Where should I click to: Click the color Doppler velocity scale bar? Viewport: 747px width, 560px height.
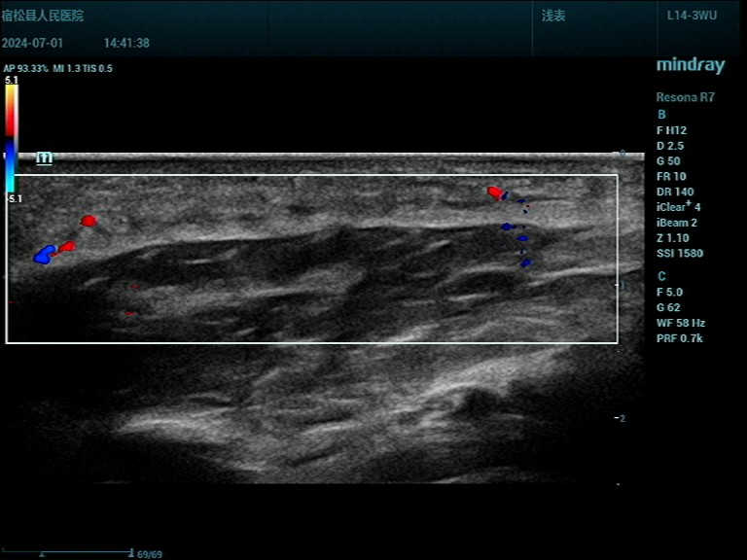(12, 139)
